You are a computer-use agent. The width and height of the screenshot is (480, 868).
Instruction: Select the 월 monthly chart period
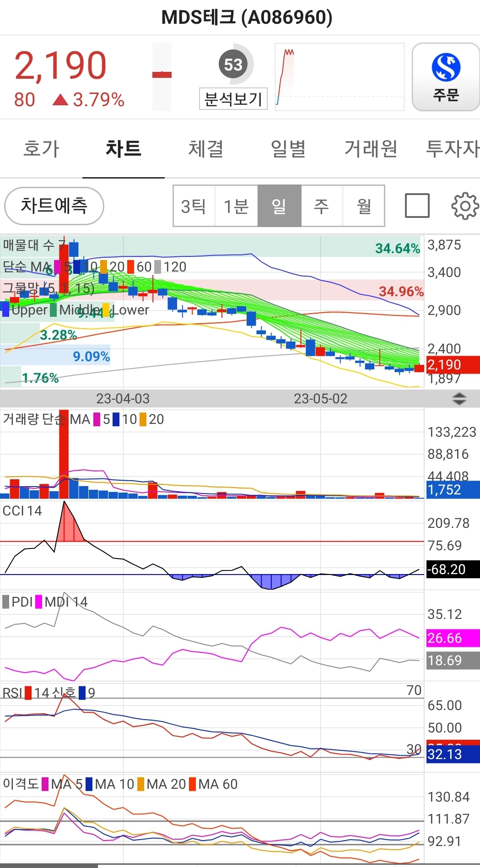tap(364, 206)
